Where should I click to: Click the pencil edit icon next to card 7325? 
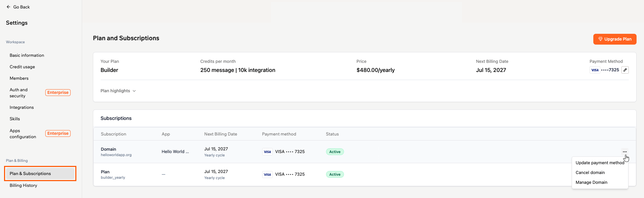point(625,70)
